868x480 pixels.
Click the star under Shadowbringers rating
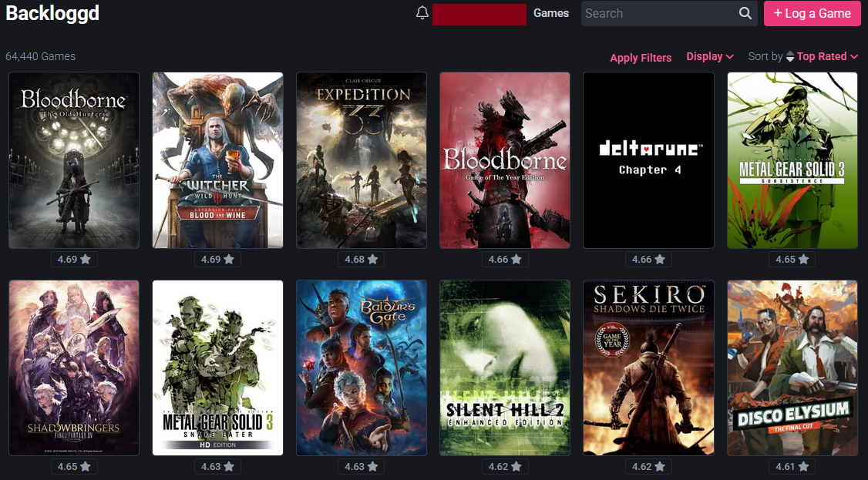[86, 467]
